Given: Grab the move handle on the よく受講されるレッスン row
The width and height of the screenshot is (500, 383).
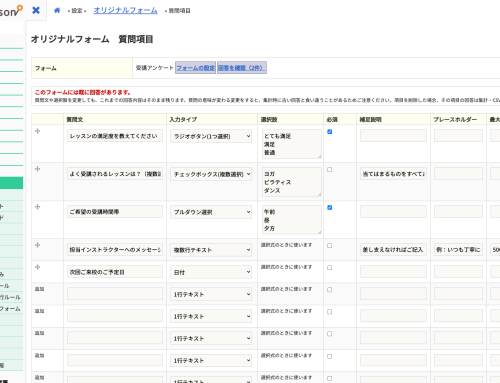Looking at the screenshot, I should click(x=38, y=169).
